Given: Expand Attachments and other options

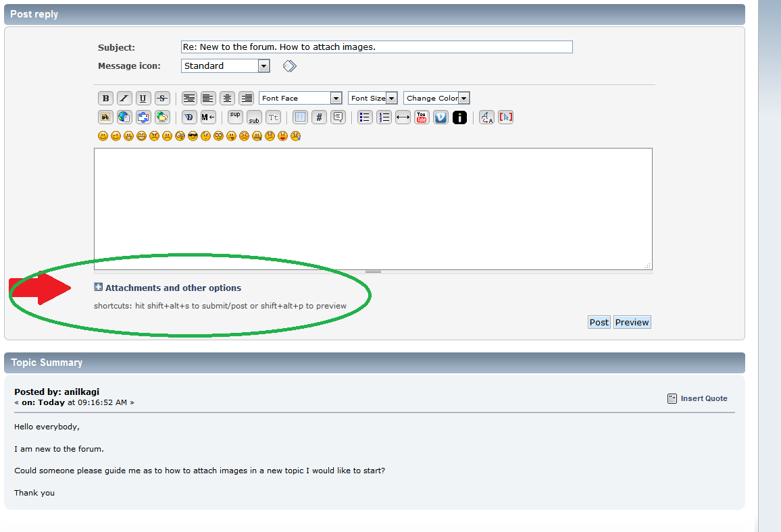Looking at the screenshot, I should 172,288.
